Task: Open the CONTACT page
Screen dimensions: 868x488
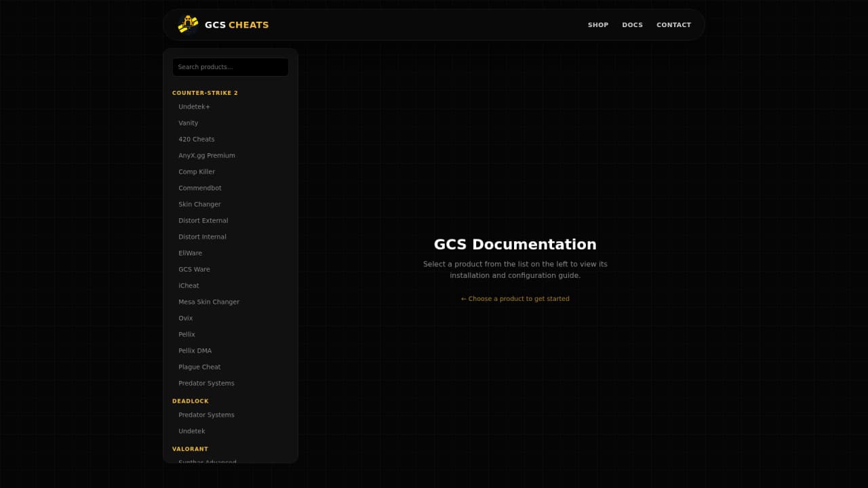Action: click(674, 25)
